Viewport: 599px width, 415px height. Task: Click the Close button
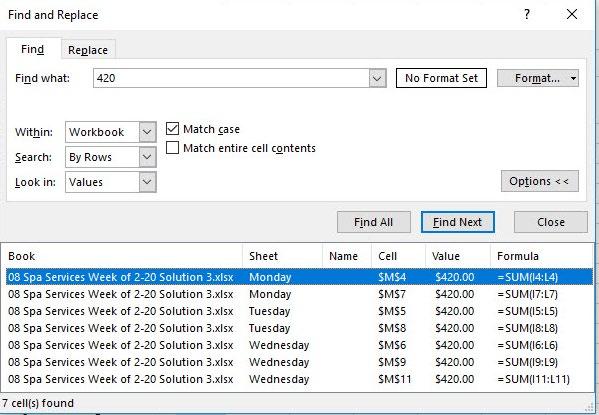(550, 222)
